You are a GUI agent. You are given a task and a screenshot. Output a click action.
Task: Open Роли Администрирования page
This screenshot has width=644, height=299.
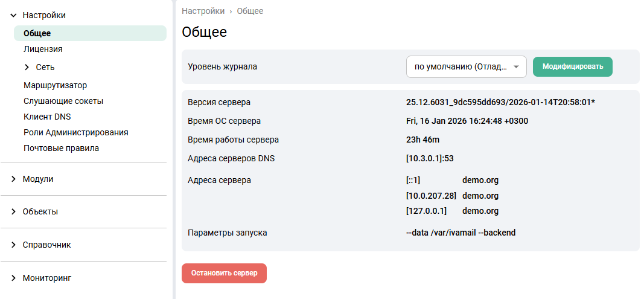click(x=75, y=132)
